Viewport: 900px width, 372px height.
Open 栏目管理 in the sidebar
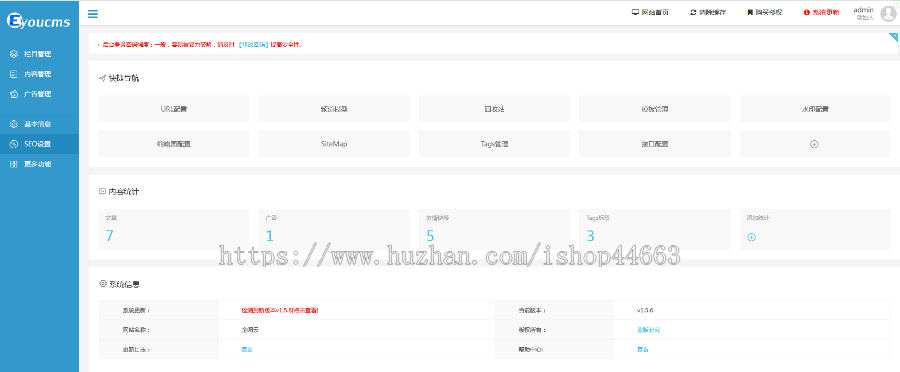tap(40, 54)
